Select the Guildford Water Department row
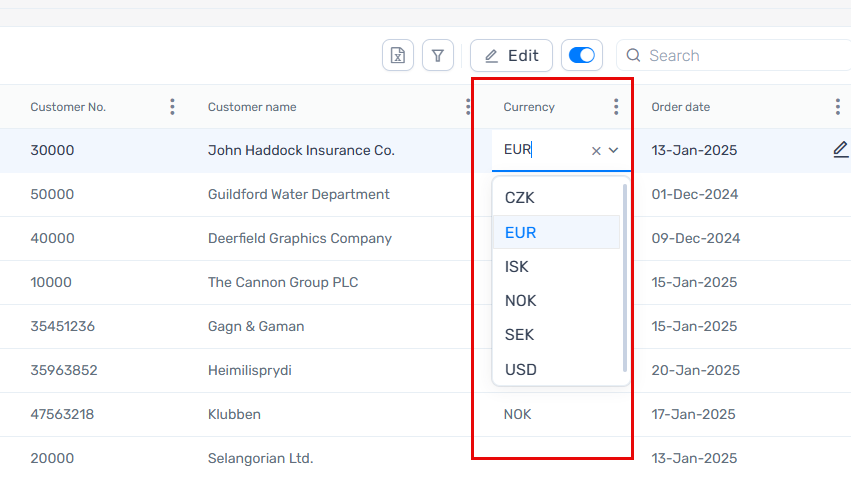The height and width of the screenshot is (480, 851). coord(298,194)
